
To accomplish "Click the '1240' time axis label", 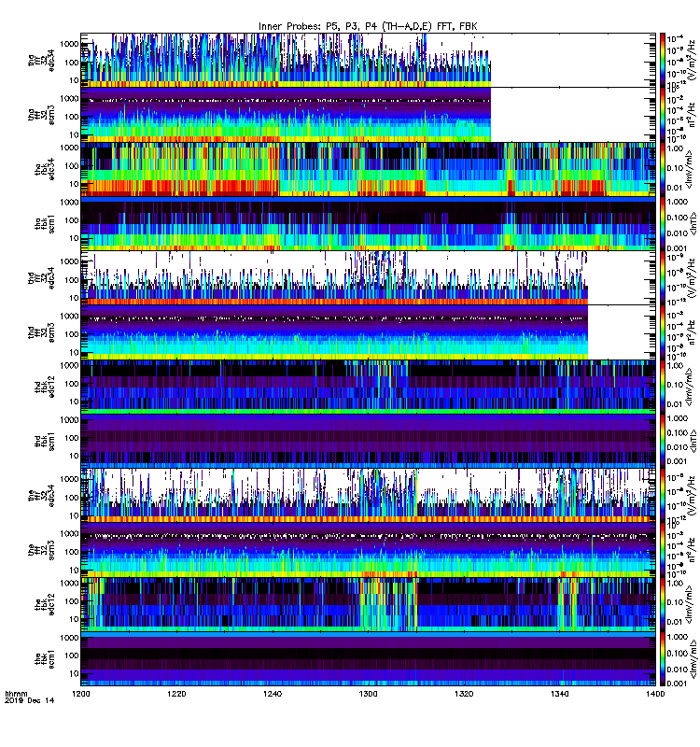I will coord(272,694).
